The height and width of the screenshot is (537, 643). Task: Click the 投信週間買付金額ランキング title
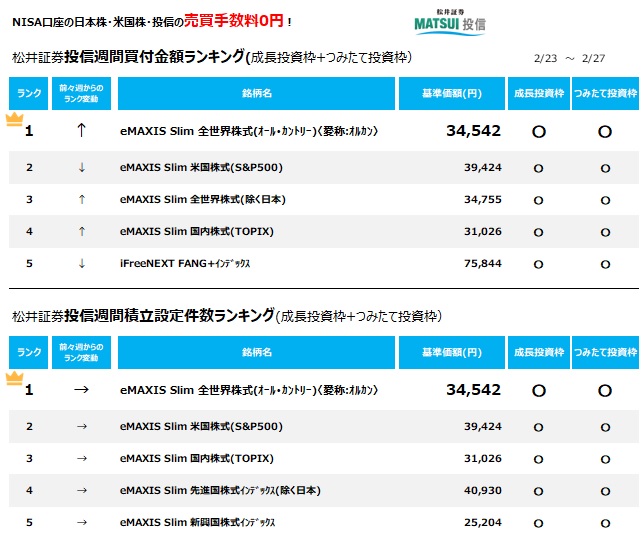[155, 57]
